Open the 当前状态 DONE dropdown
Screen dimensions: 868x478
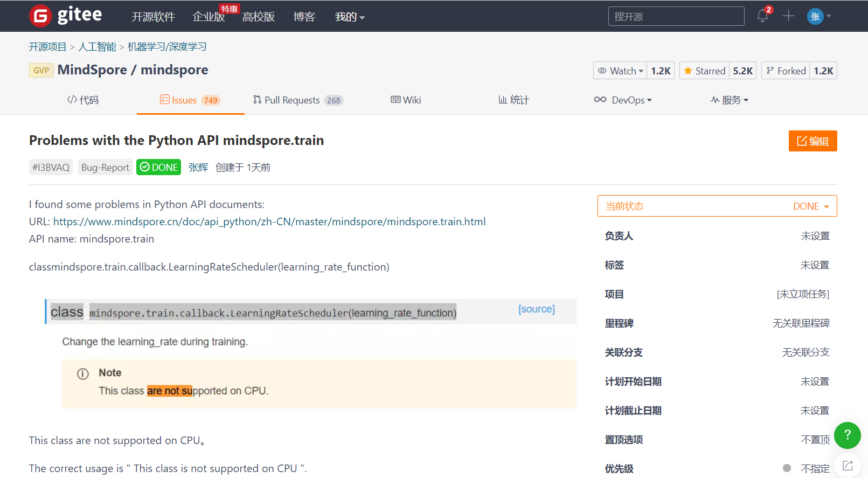click(x=717, y=206)
